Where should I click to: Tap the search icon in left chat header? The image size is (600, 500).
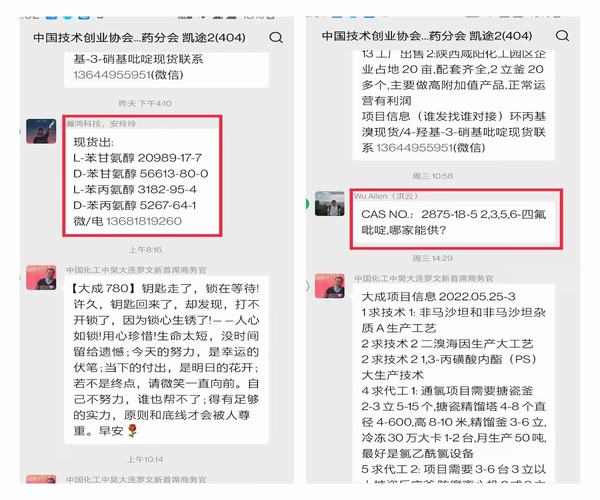pyautogui.click(x=276, y=37)
